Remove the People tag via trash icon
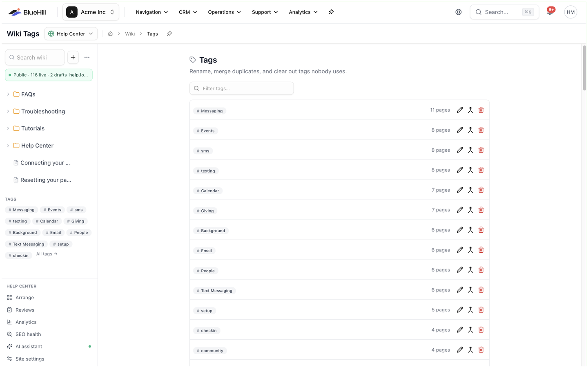The width and height of the screenshot is (588, 368). point(481,270)
